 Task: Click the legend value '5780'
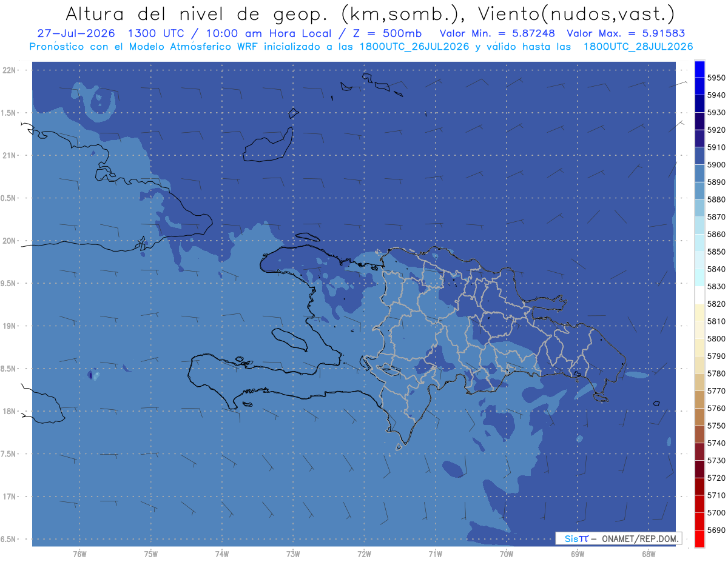[716, 373]
